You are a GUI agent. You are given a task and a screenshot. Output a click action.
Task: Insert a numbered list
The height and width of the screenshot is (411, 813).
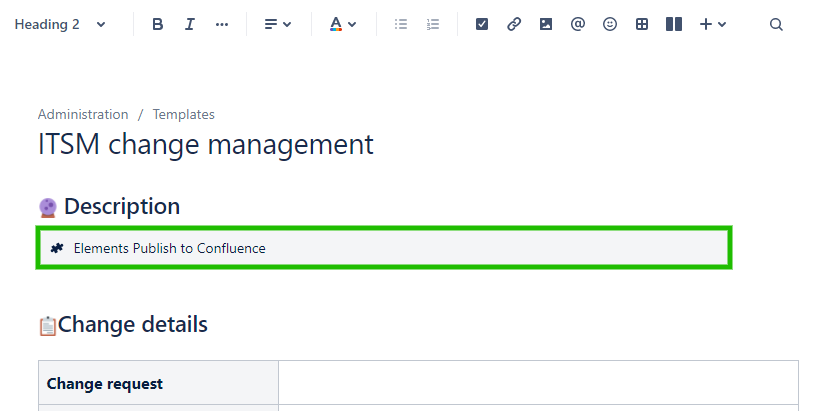pos(433,24)
